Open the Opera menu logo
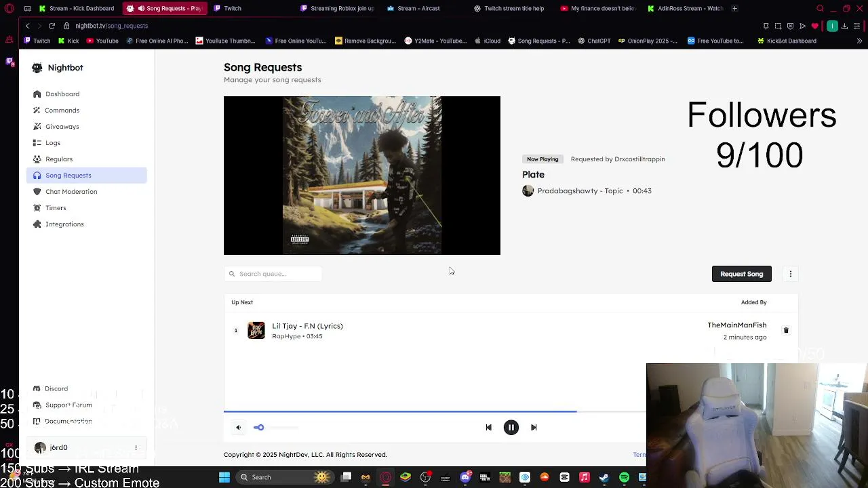The height and width of the screenshot is (488, 868). tap(9, 8)
